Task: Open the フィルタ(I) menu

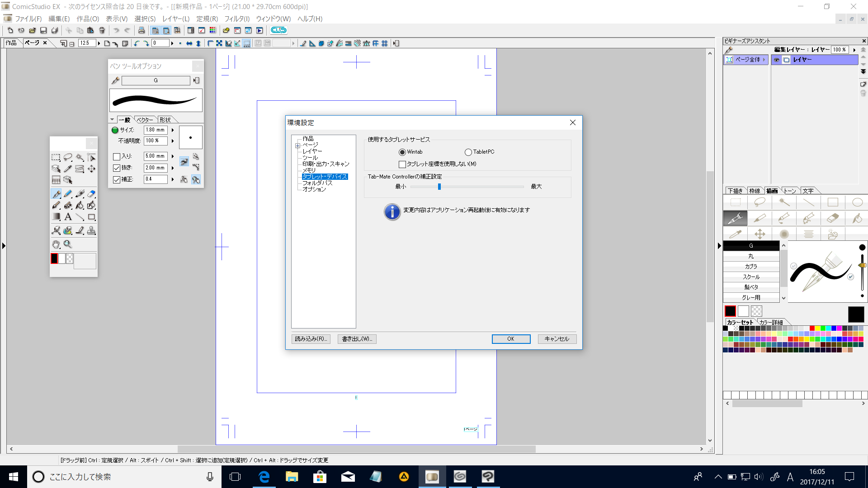Action: [237, 19]
